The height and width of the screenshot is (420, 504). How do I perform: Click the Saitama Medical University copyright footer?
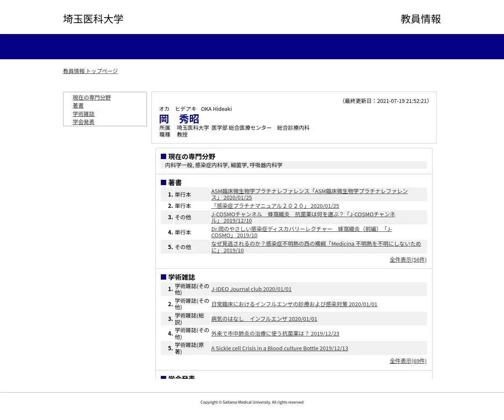point(252,402)
